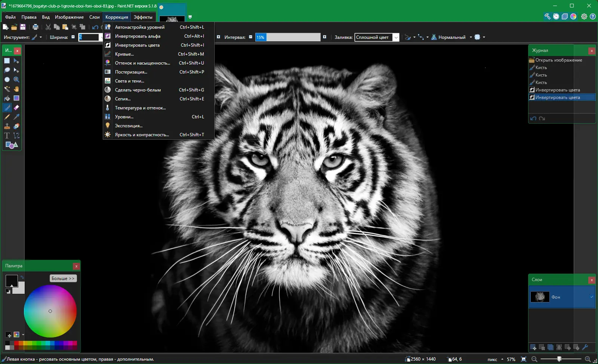This screenshot has height=364, width=598.
Task: Toggle visibility checkbox of Фон layer
Action: click(x=592, y=297)
